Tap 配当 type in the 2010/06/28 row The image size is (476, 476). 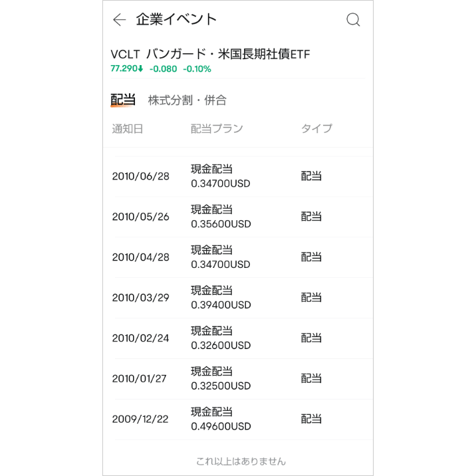(x=311, y=176)
